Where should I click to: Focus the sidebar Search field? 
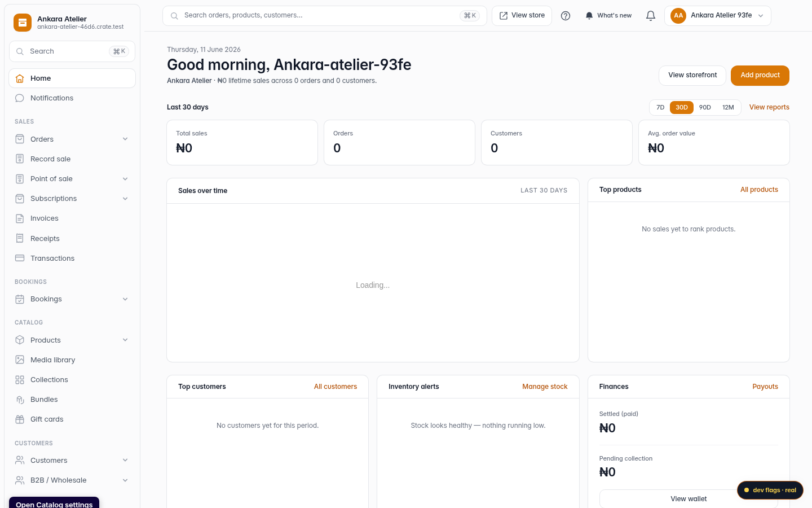(x=72, y=51)
